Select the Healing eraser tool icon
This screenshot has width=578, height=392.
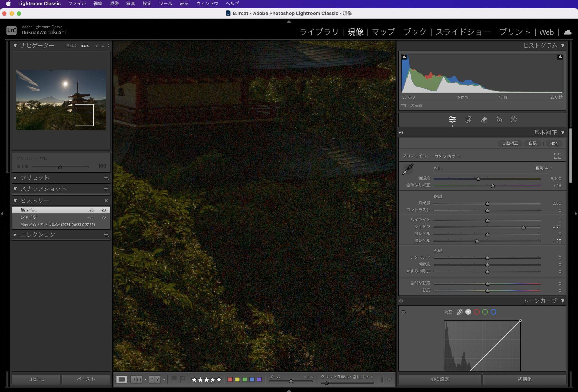coord(484,120)
